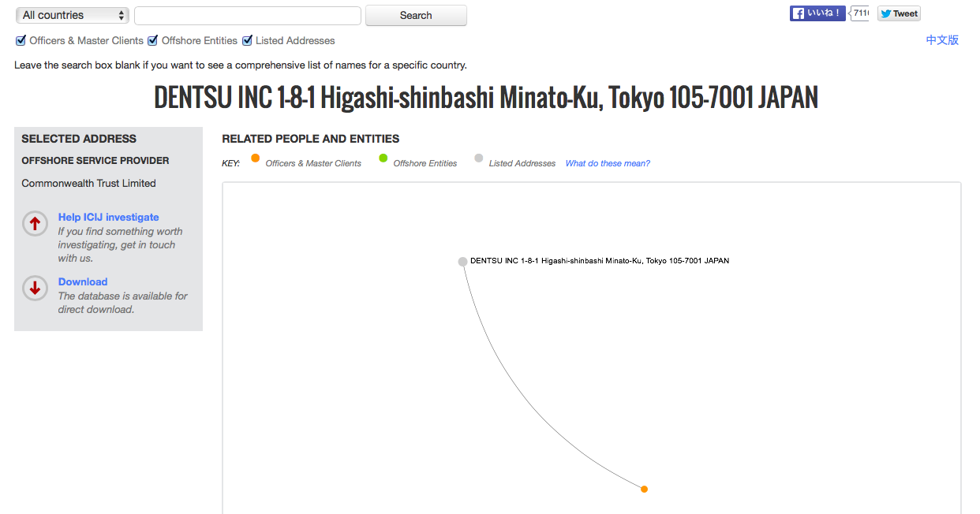Click the Facebook like count bubble
The height and width of the screenshot is (514, 980).
pyautogui.click(x=859, y=13)
